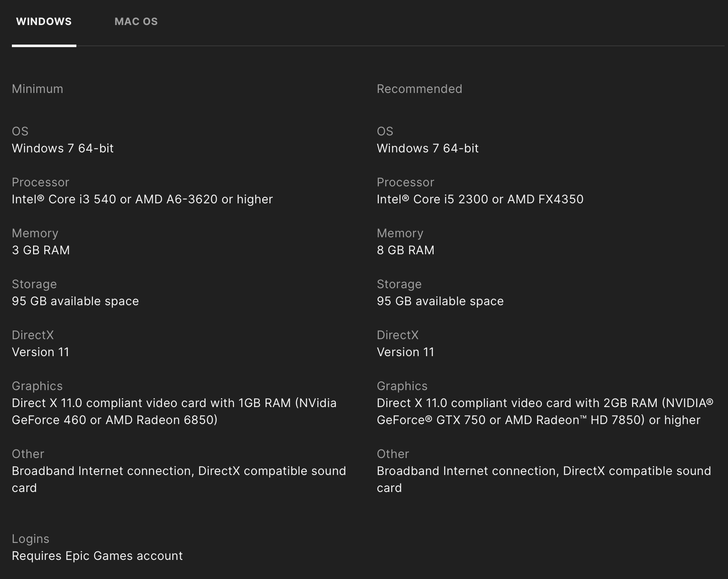
Task: Open the Mac OS requirements tab
Action: [x=136, y=22]
